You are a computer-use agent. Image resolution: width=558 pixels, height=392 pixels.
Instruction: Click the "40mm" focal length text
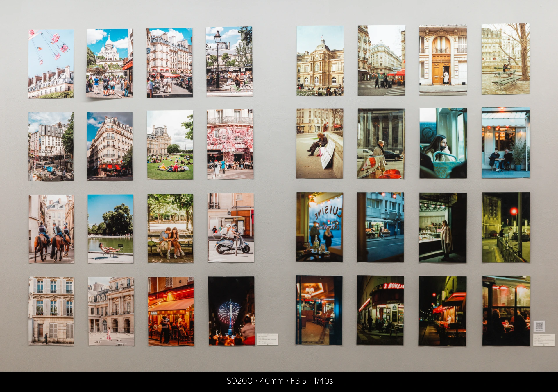point(271,381)
